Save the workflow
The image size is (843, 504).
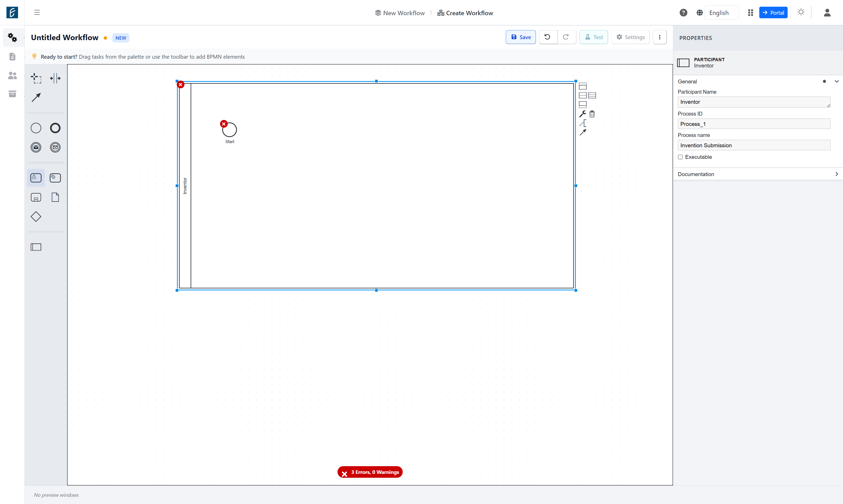(x=520, y=37)
